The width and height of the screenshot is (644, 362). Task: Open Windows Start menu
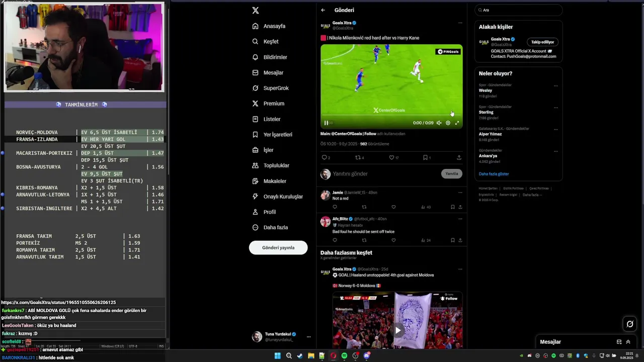[277, 356]
